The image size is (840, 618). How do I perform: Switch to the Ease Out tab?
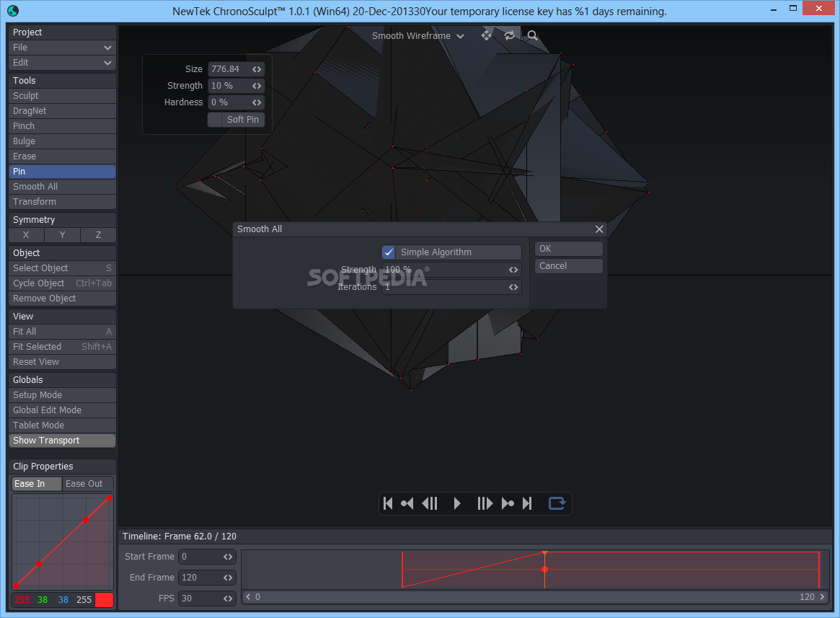click(x=88, y=483)
